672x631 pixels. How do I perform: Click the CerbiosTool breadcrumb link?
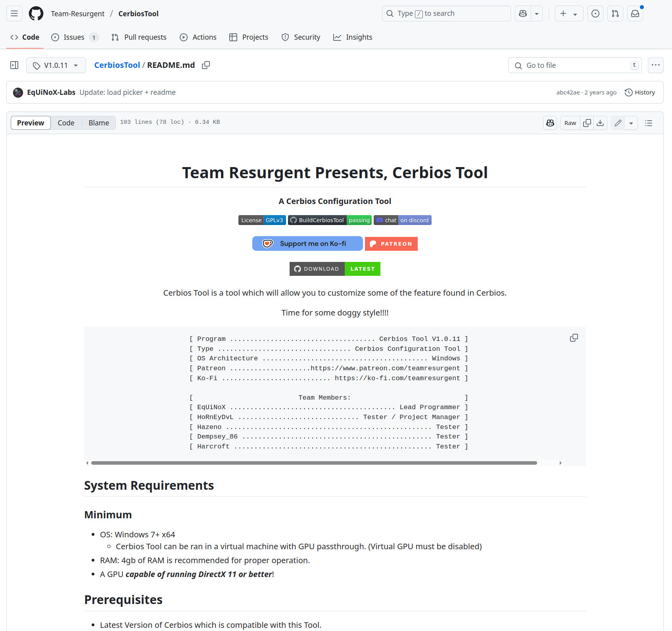point(117,65)
